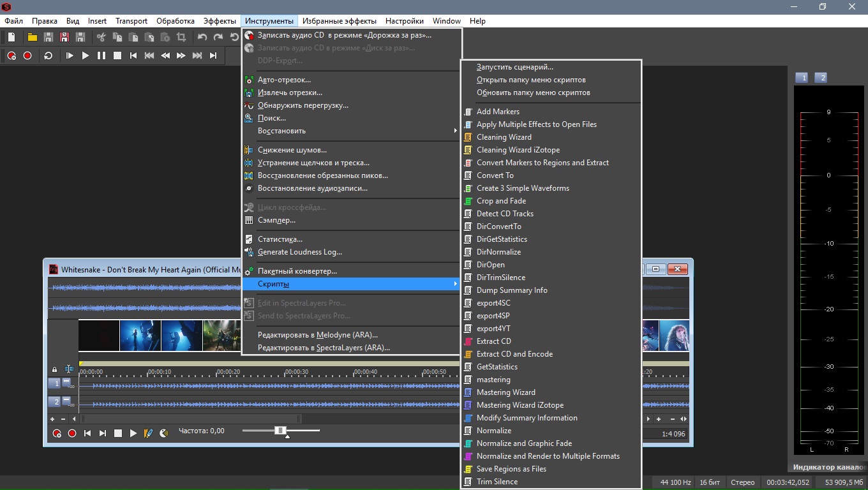Click the pencil edit tool in data window
Image resolution: width=868 pixels, height=490 pixels.
click(148, 433)
